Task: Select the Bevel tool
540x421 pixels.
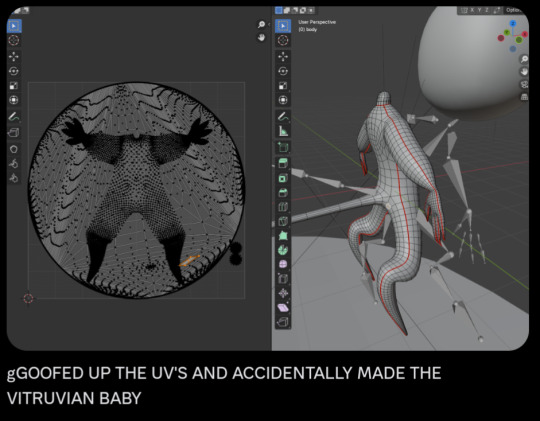Action: coord(283,193)
